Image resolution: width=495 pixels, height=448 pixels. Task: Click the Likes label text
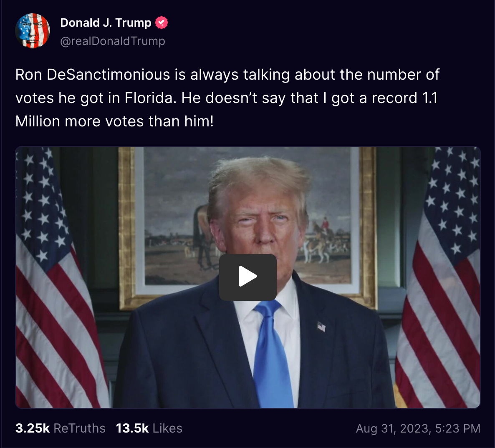click(x=168, y=428)
